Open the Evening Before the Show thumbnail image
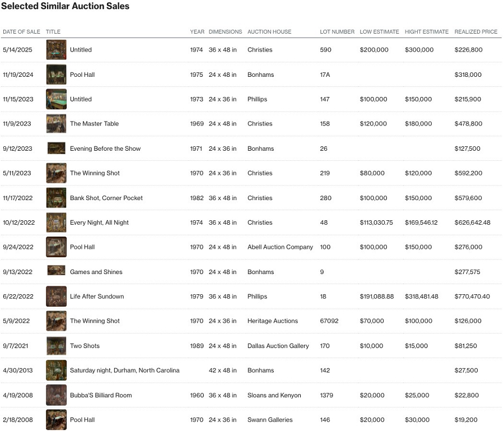504x431 pixels. pyautogui.click(x=56, y=149)
